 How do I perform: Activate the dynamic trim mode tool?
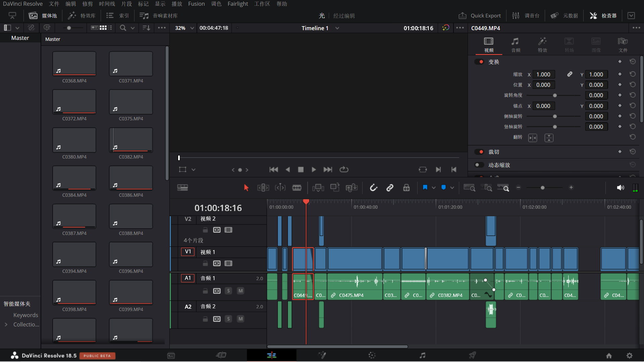280,188
